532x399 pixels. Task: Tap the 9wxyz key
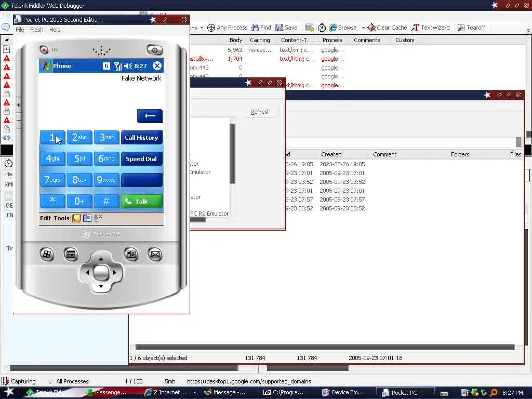(106, 180)
